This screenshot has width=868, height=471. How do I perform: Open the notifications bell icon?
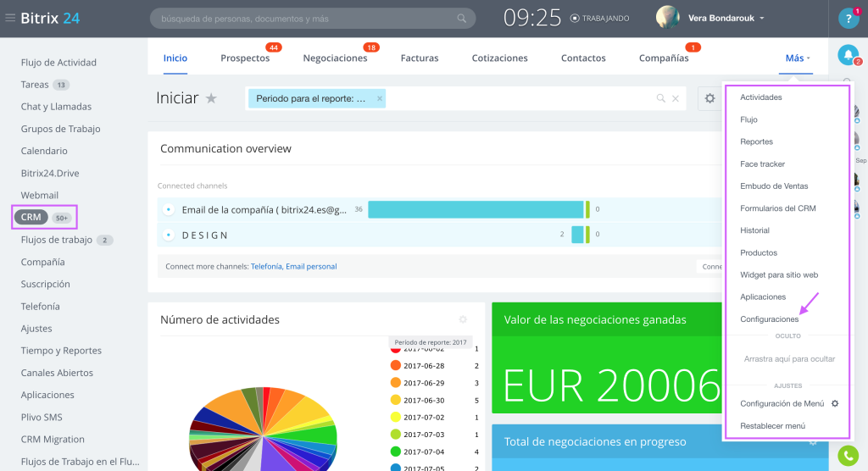tap(848, 54)
